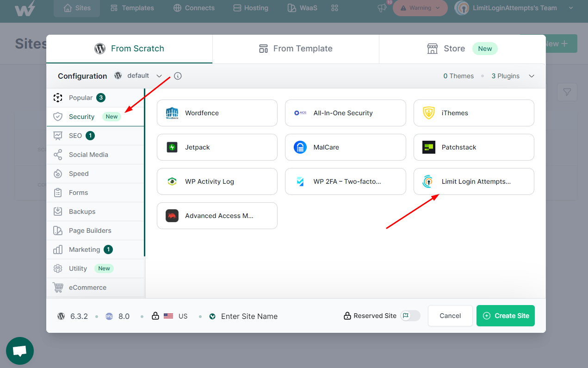Click the Enter Site Name field
Viewport: 588px width, 368px height.
click(x=249, y=317)
